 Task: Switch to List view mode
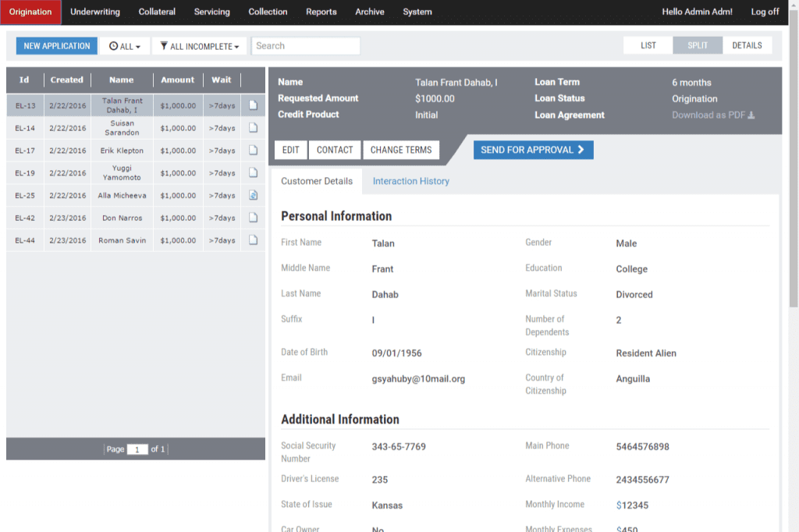[648, 46]
